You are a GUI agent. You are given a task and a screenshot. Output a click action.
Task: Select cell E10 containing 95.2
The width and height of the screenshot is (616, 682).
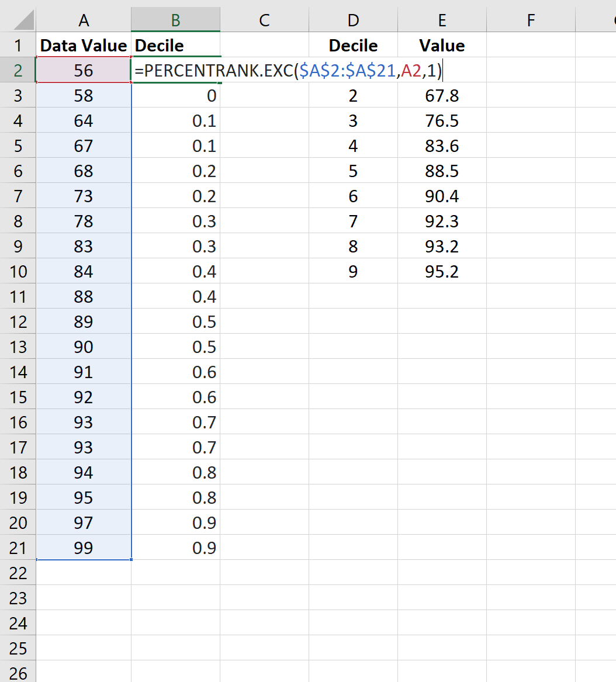coord(441,271)
